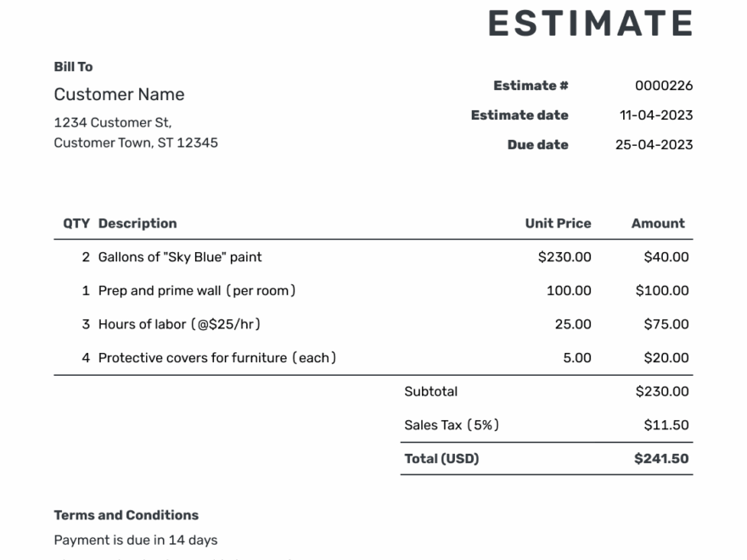Click the estimate date 11-04-2023
This screenshot has height=560, width=747.
656,115
